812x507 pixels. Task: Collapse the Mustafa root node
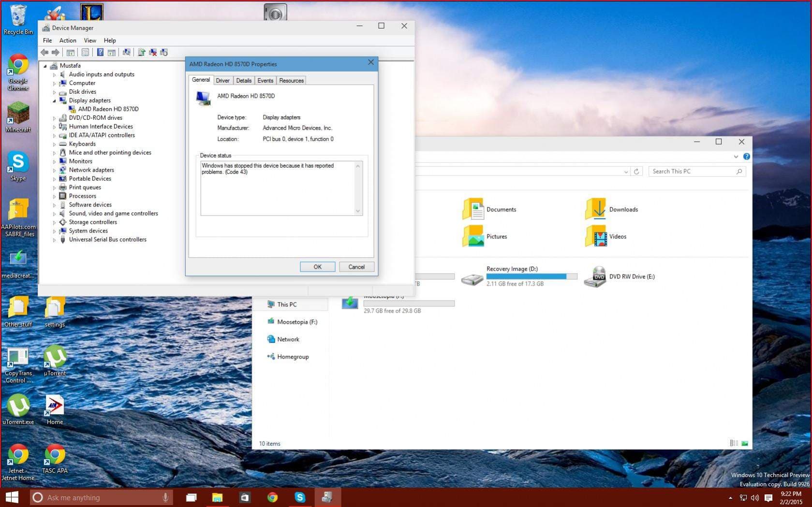pos(45,66)
